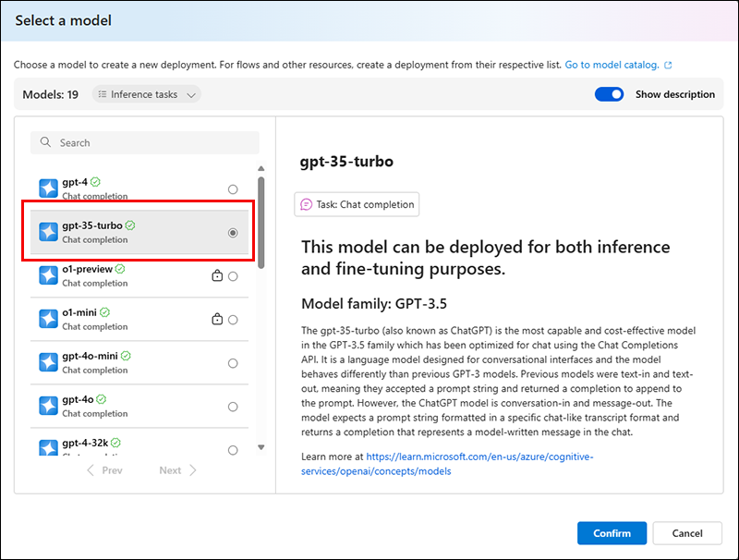Click the search magnifier icon

point(46,143)
